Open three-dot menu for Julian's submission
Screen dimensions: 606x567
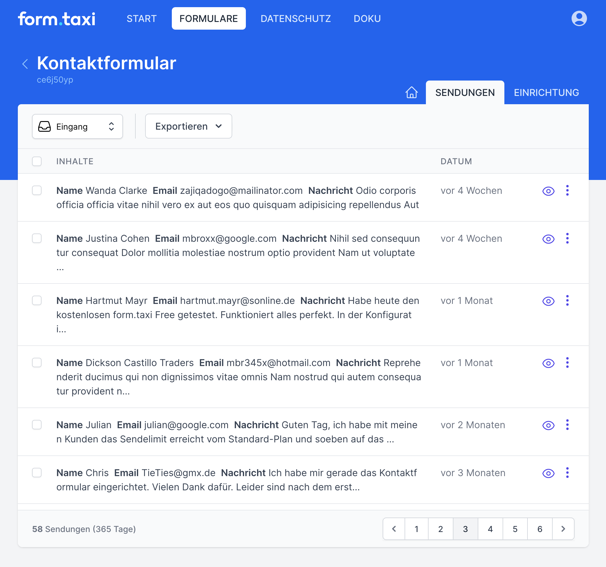567,425
